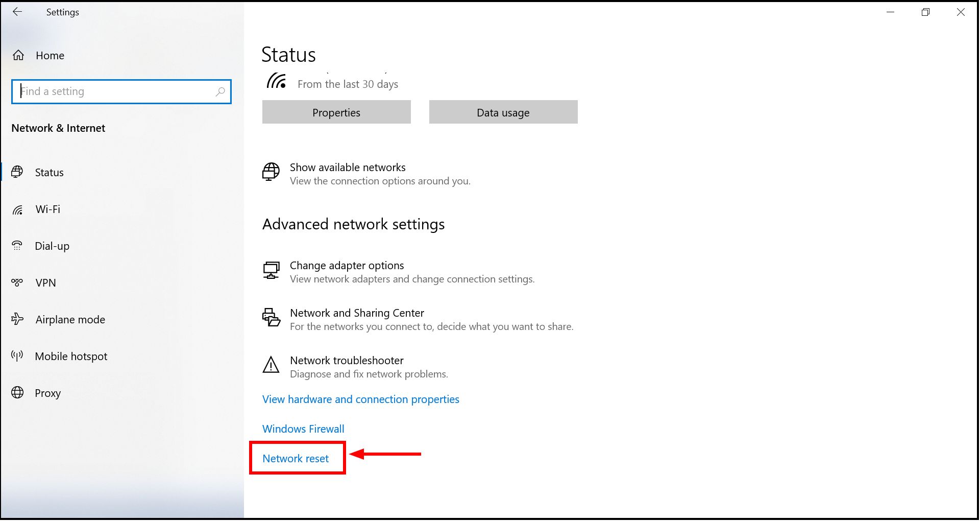Click the Mobile hotspot broadcast icon
The image size is (980, 521).
point(17,356)
